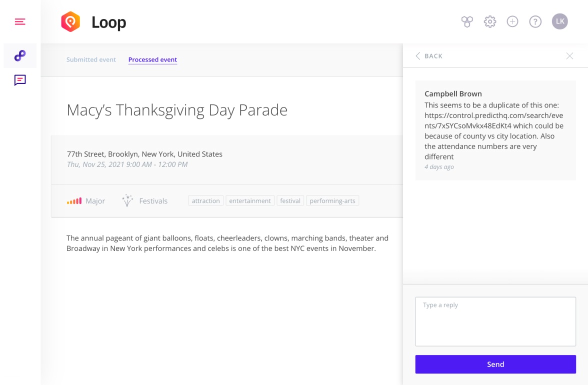Send the reply with Send button
The image size is (588, 385).
pos(495,364)
